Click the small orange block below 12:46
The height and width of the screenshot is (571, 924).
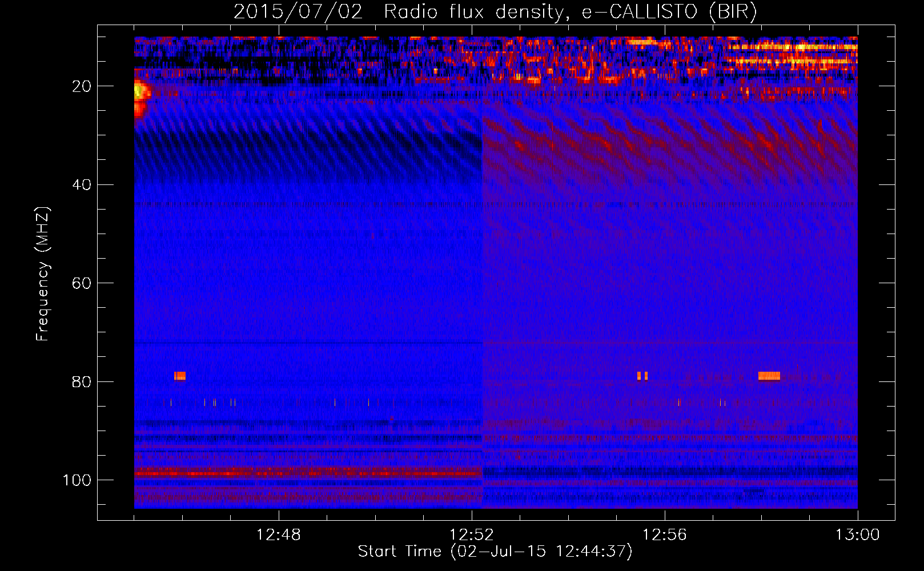[x=180, y=376]
